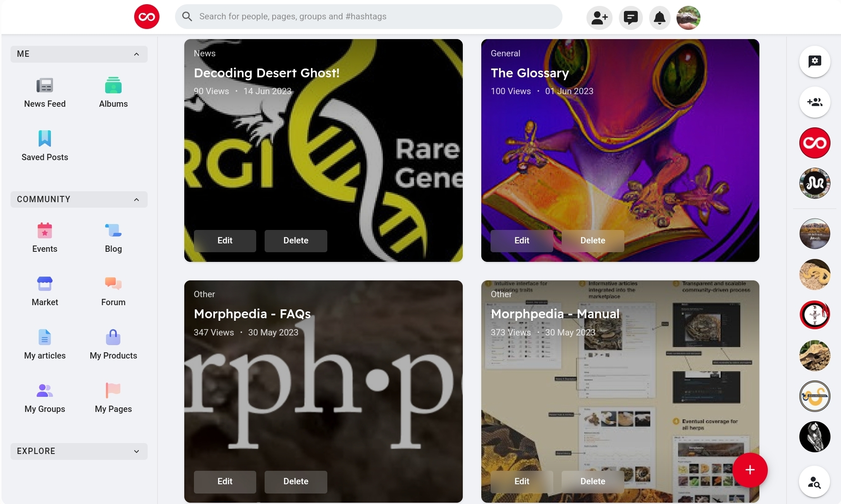Open the Morphpedia - FAQs title

252,314
